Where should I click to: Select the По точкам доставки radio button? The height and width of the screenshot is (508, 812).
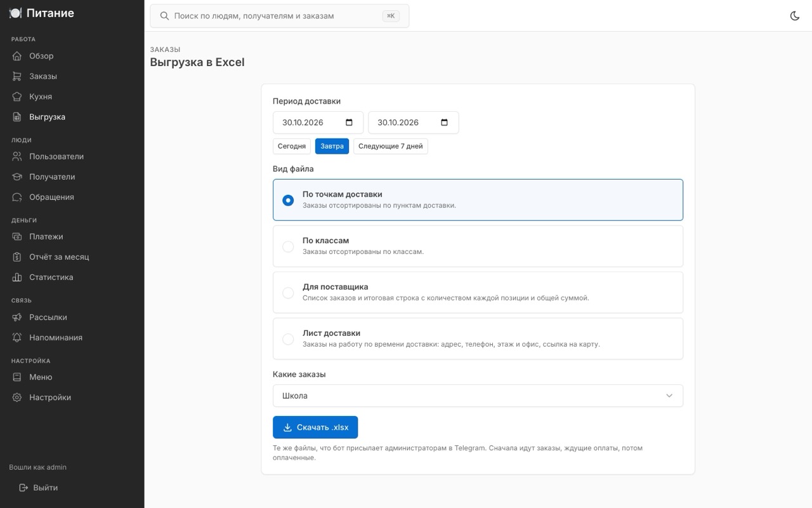pyautogui.click(x=288, y=200)
